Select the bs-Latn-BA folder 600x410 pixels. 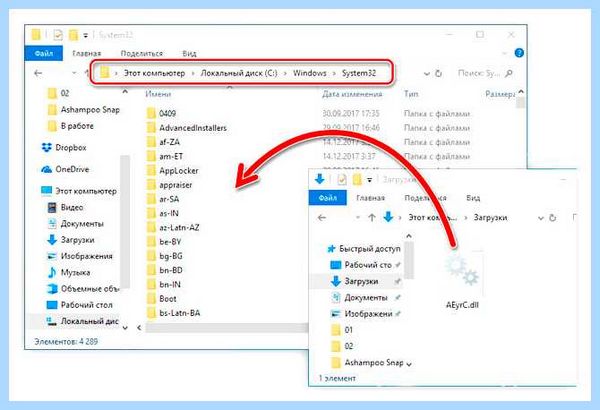[174, 313]
